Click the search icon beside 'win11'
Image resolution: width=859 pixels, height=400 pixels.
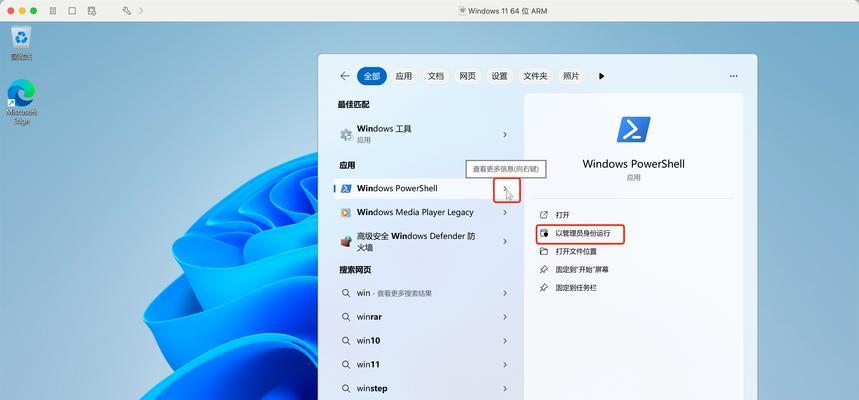pyautogui.click(x=346, y=364)
